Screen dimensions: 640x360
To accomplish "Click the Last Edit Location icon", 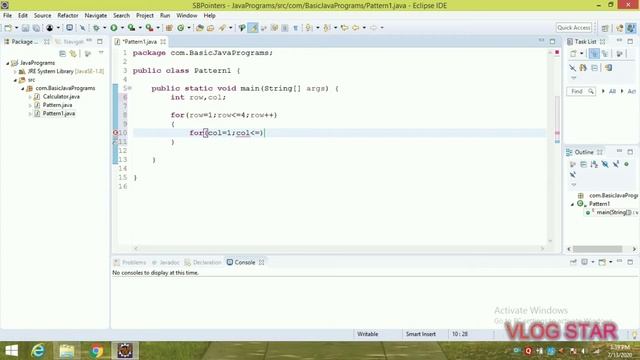I will [x=344, y=28].
